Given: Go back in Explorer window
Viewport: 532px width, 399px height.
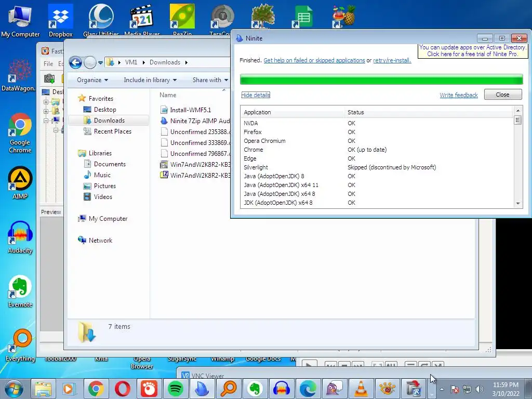Looking at the screenshot, I should (76, 62).
